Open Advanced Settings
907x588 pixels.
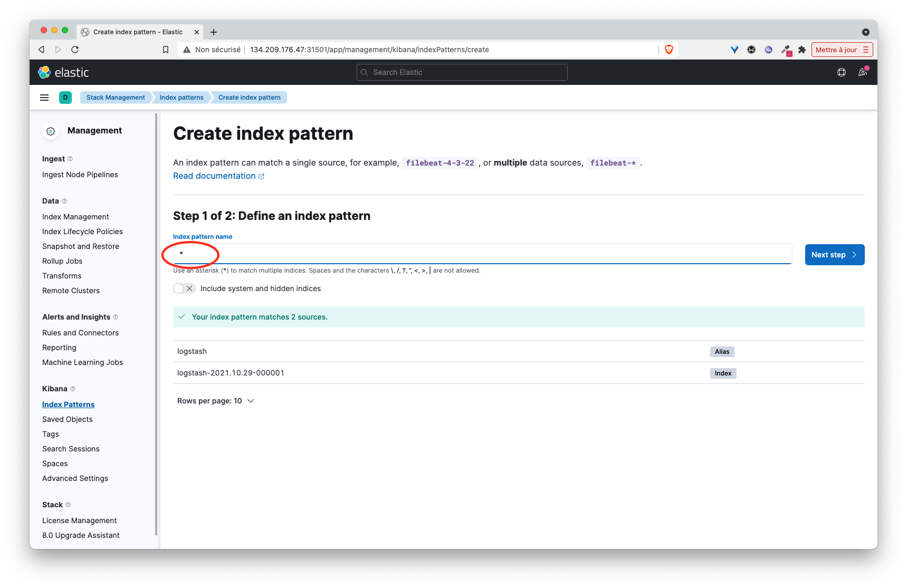point(75,478)
